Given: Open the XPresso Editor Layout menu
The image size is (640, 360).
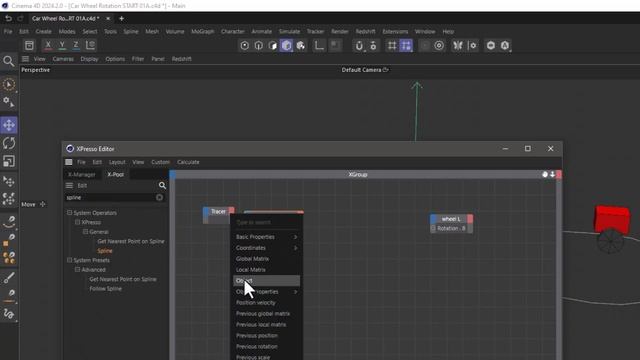Looking at the screenshot, I should pos(117,162).
